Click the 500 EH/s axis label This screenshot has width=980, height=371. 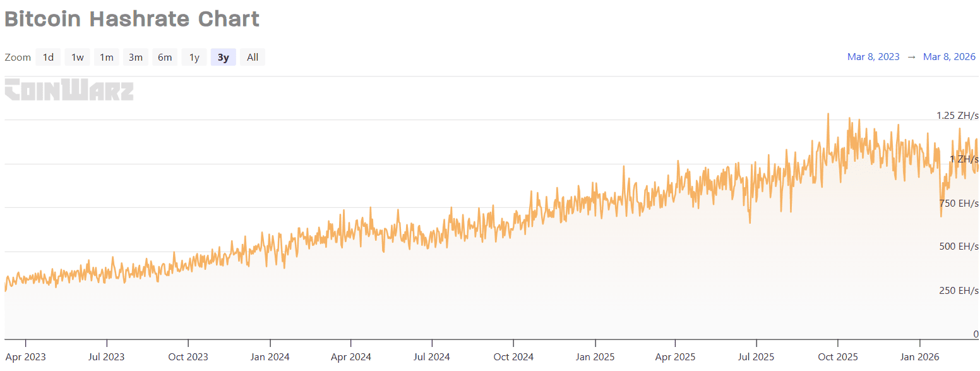click(x=959, y=246)
